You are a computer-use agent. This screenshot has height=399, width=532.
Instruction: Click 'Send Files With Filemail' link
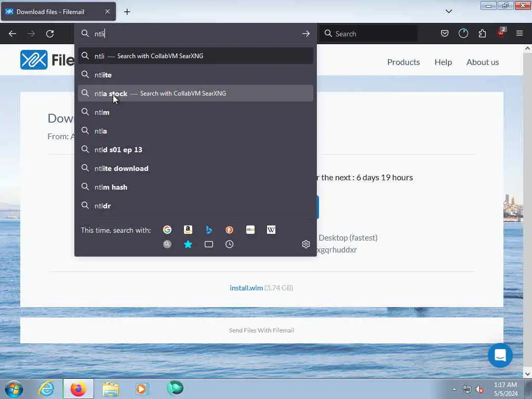261,330
